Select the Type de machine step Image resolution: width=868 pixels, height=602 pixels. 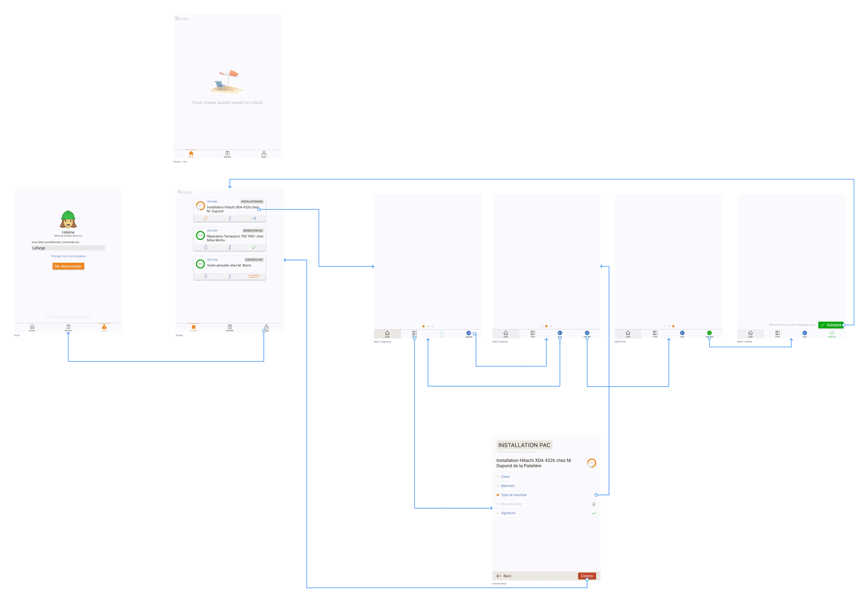pyautogui.click(x=514, y=495)
